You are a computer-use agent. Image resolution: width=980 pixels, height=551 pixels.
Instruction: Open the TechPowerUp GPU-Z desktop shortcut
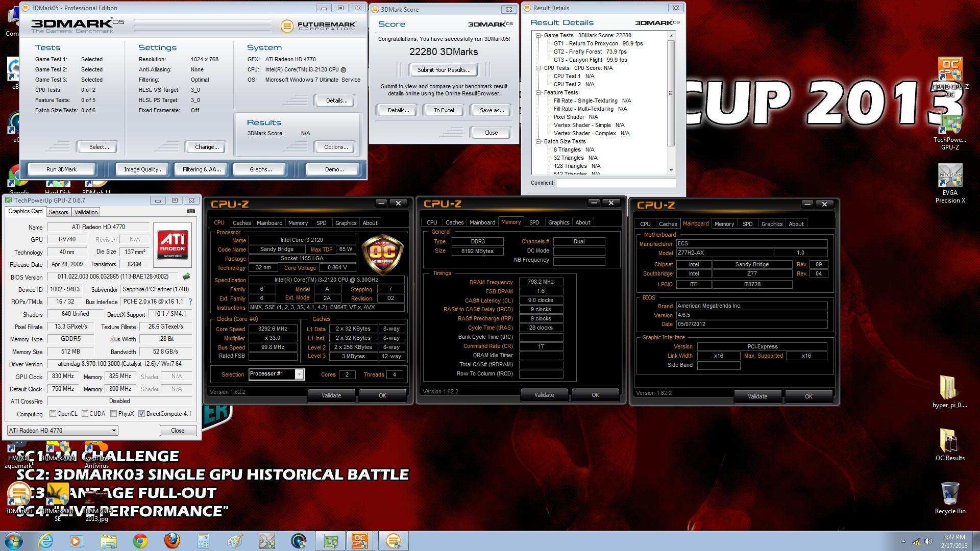coord(950,133)
